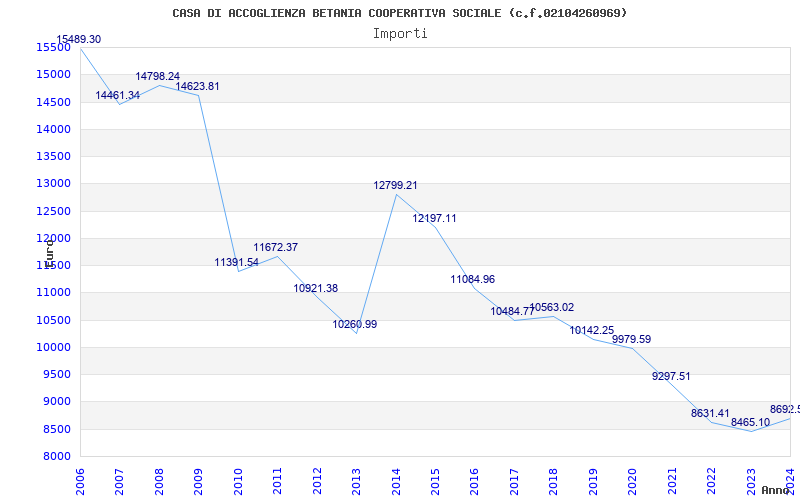This screenshot has width=800, height=500.
Task: Select the data label 9297.51
Action: pos(671,376)
